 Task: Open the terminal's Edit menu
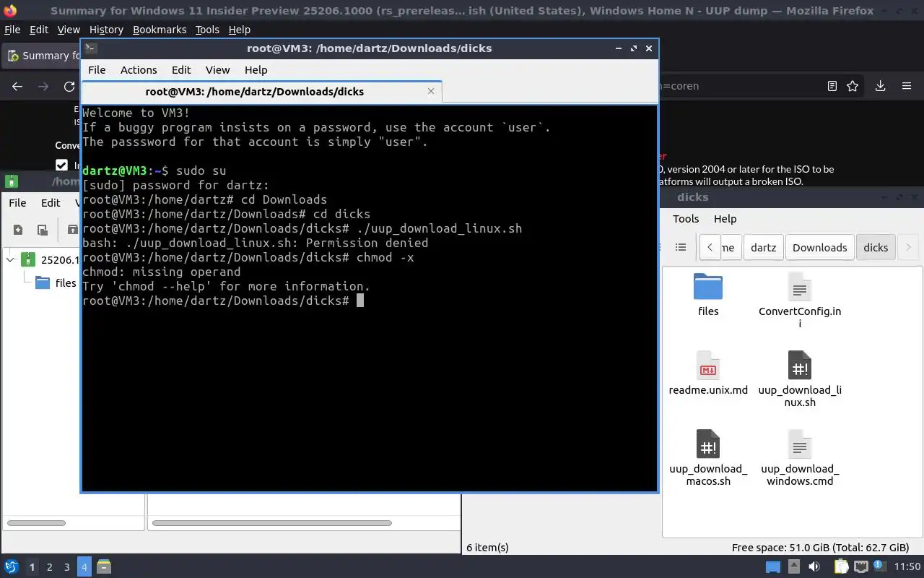(x=181, y=70)
